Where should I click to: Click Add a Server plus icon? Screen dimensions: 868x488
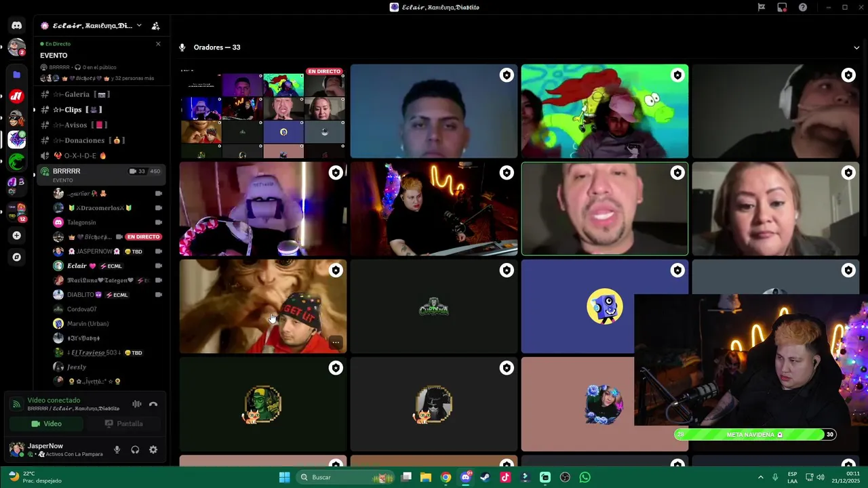click(x=17, y=235)
